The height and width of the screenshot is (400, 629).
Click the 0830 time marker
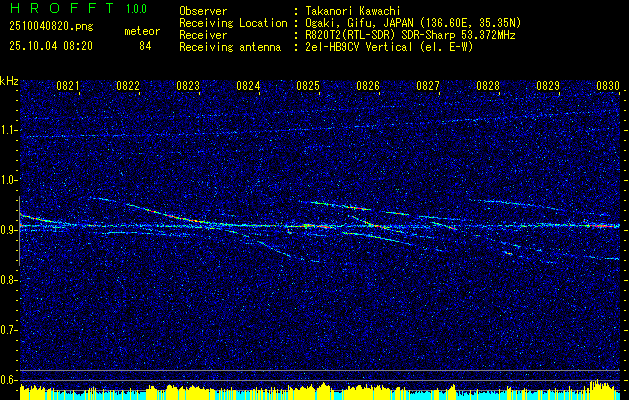pos(608,85)
